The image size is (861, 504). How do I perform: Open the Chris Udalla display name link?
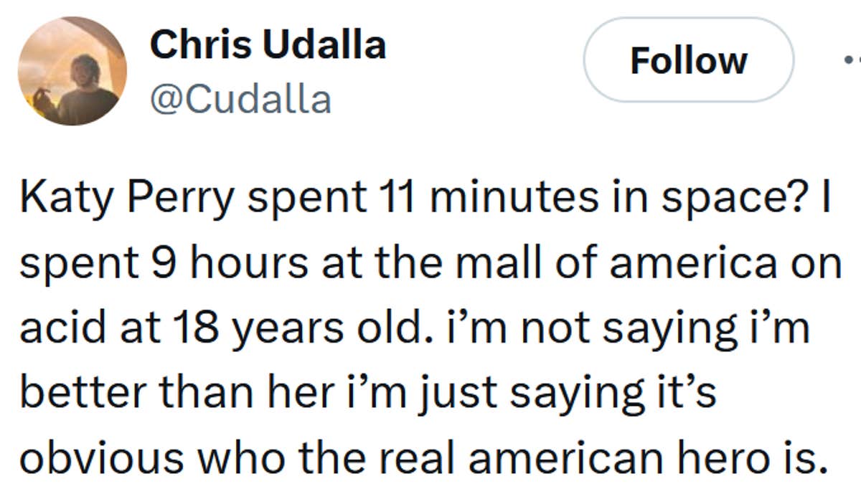[x=268, y=46]
